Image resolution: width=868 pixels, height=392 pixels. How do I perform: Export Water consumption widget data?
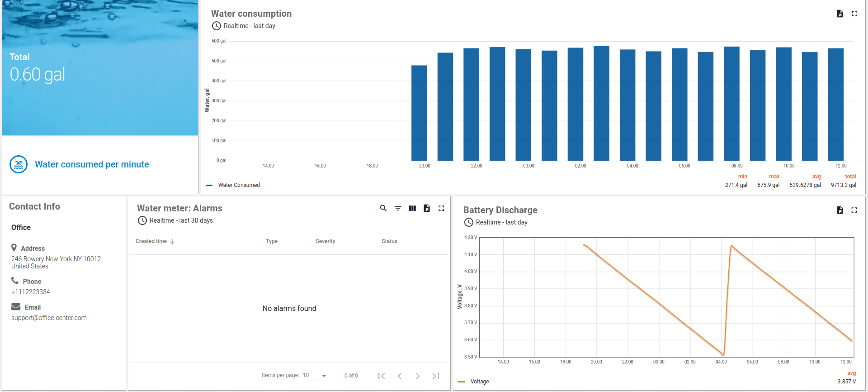click(840, 14)
